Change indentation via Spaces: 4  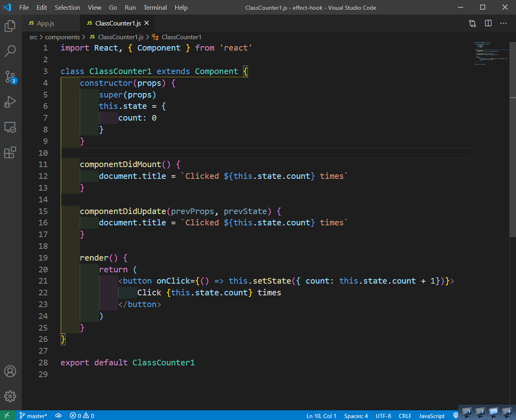pos(356,416)
